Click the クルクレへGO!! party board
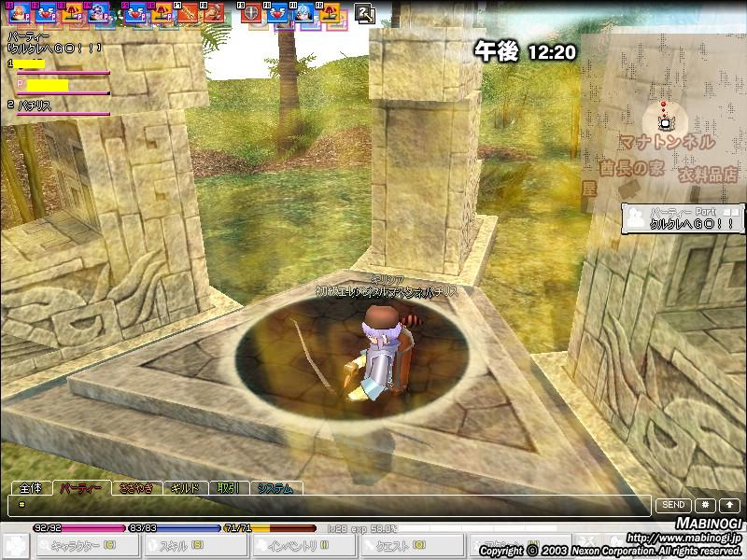 tap(684, 218)
